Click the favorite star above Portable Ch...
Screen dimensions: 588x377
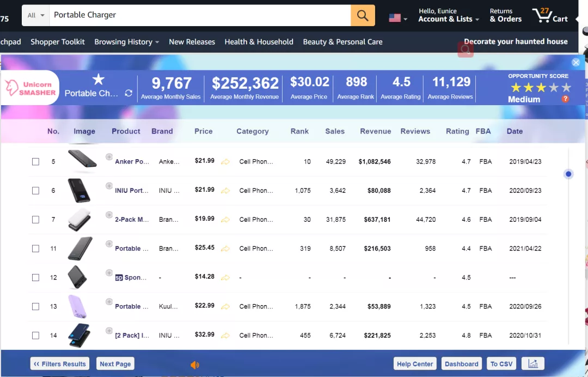tap(99, 80)
